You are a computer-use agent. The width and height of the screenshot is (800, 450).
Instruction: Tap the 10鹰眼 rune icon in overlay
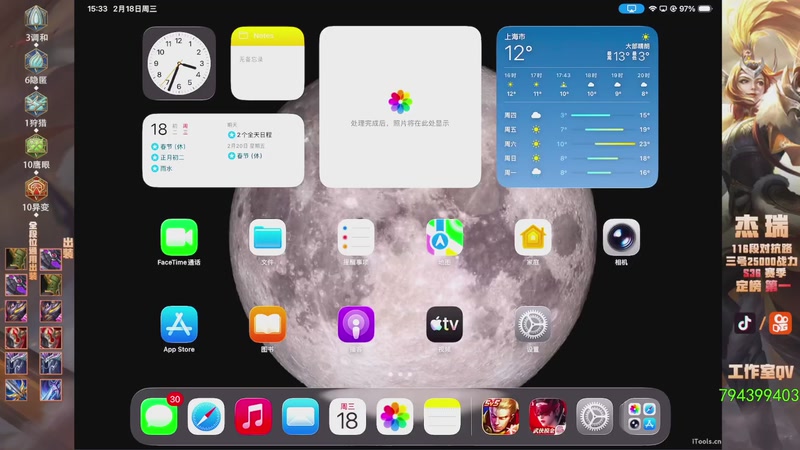(36, 146)
